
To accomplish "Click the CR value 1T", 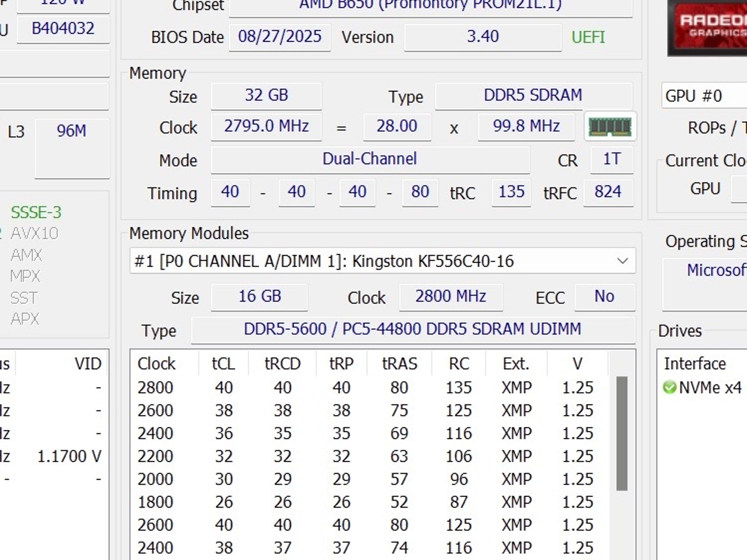I will [x=612, y=159].
